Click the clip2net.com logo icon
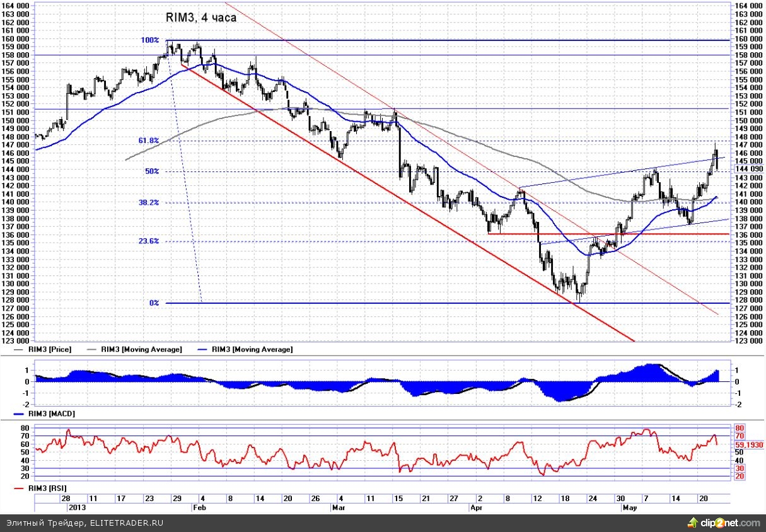 click(692, 523)
